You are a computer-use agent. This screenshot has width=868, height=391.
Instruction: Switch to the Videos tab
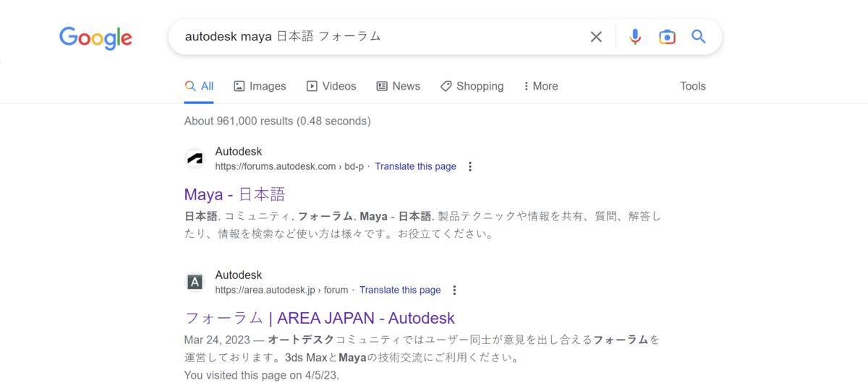pyautogui.click(x=331, y=86)
